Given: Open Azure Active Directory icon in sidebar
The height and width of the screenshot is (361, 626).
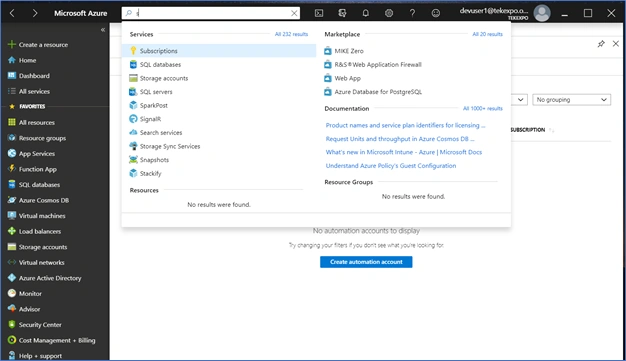Looking at the screenshot, I should click(12, 278).
